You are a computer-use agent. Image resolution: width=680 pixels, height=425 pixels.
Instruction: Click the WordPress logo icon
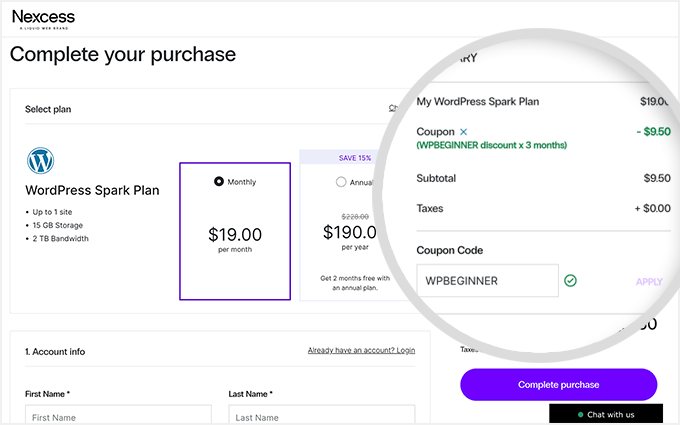click(40, 160)
